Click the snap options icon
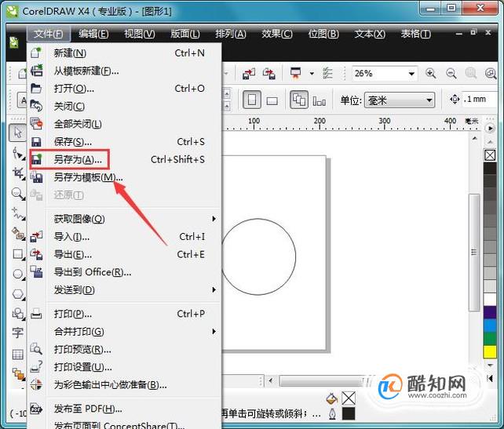 (x=327, y=74)
